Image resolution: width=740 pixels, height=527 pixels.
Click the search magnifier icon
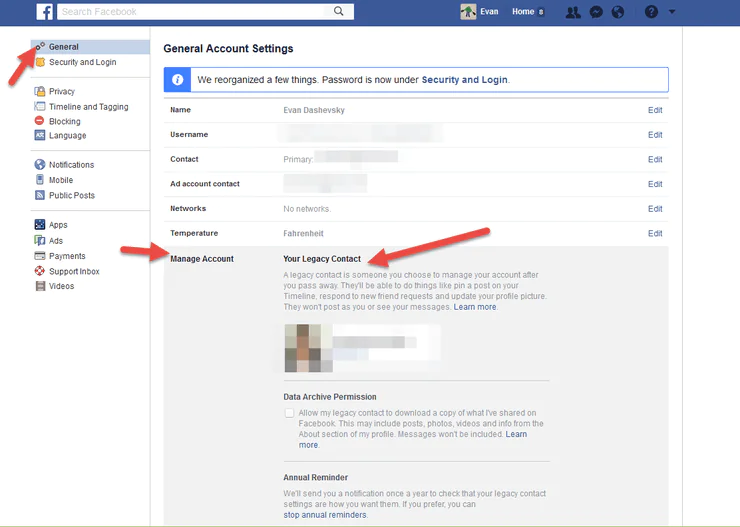click(x=340, y=12)
